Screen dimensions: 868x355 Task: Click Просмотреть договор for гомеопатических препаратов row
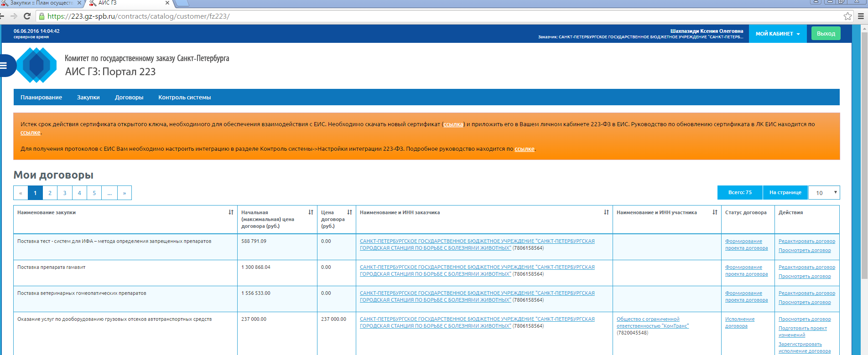click(x=805, y=303)
